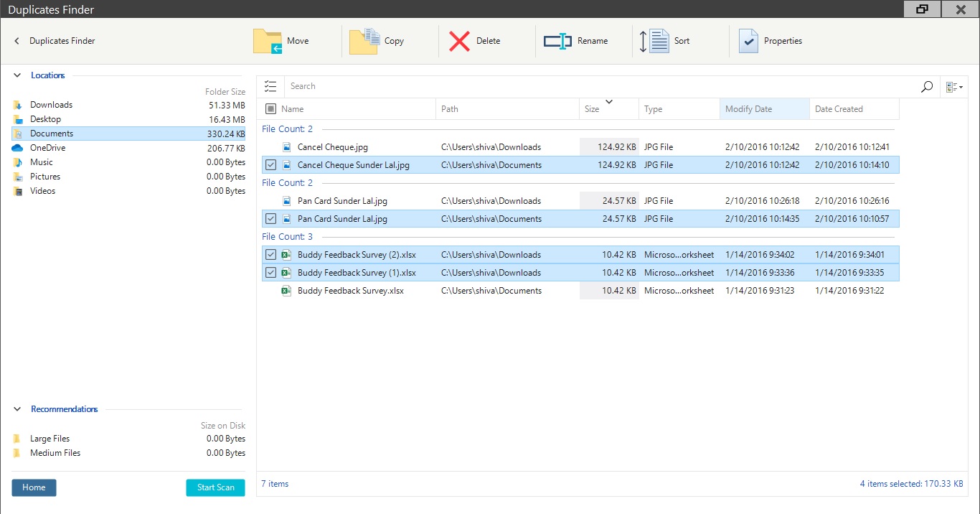Collapse the Recommendations section

[16, 408]
